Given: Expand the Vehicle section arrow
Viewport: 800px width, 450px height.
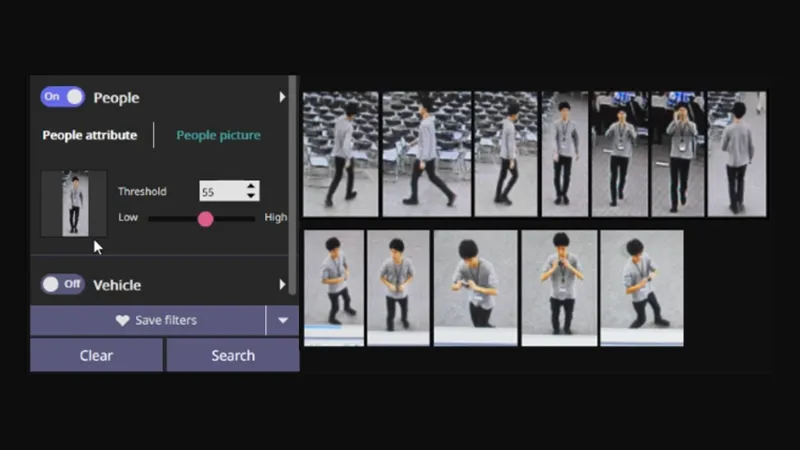Looking at the screenshot, I should point(282,285).
